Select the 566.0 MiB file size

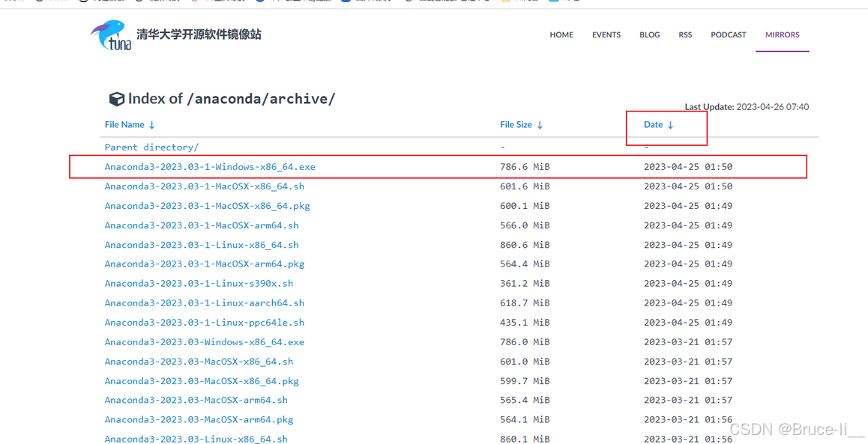pyautogui.click(x=525, y=225)
